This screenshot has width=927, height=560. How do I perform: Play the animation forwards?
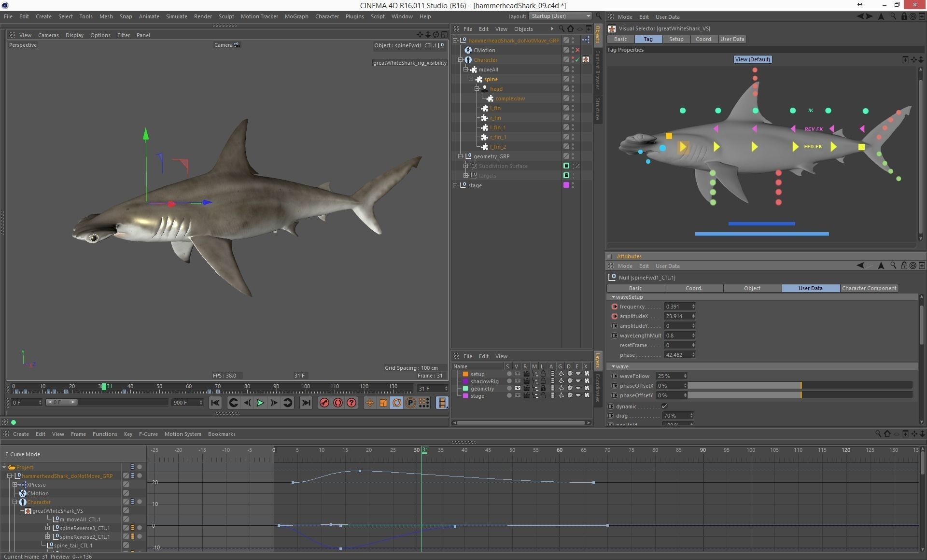[x=260, y=403]
